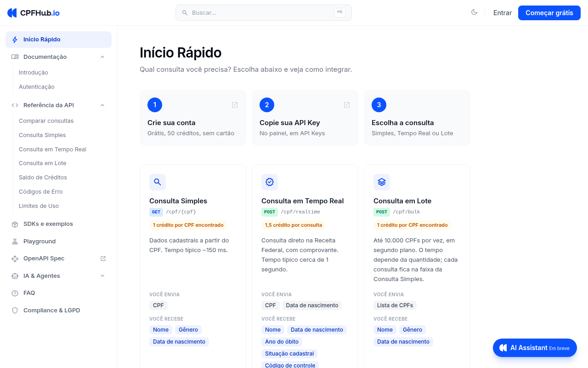Click the Escolha a consulta step card
588x368 pixels.
pos(417,118)
